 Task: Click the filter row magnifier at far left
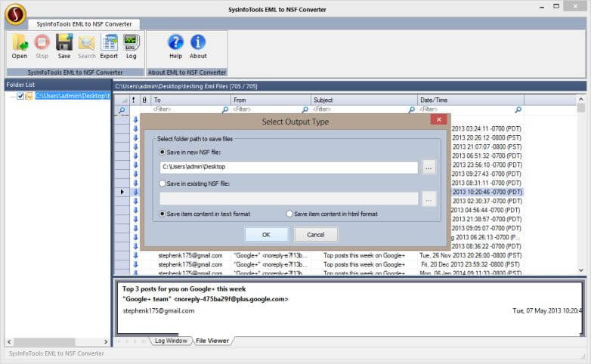(x=122, y=110)
